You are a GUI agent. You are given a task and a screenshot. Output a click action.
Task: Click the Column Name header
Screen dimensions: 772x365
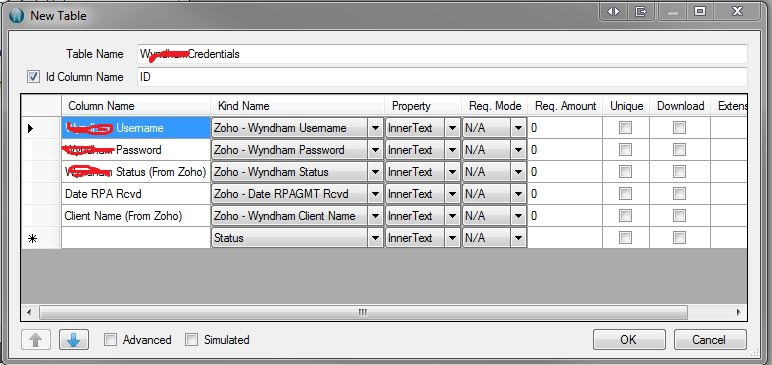pyautogui.click(x=136, y=106)
